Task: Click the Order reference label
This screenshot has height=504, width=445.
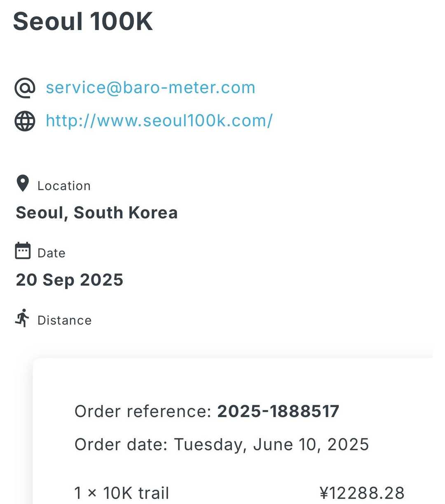Action: (143, 411)
